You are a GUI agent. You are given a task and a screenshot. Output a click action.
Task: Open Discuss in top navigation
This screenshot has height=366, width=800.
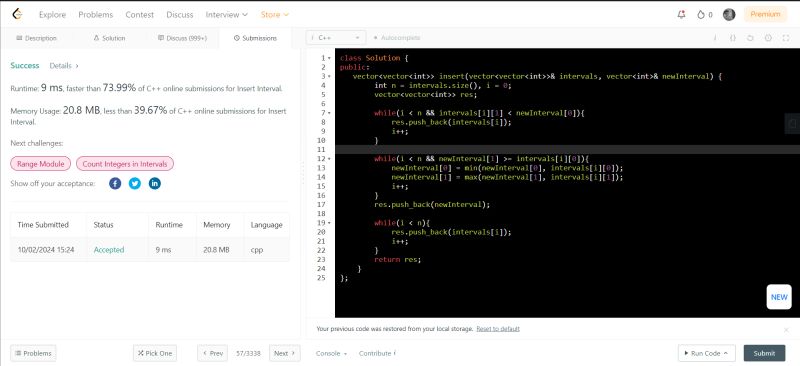180,15
